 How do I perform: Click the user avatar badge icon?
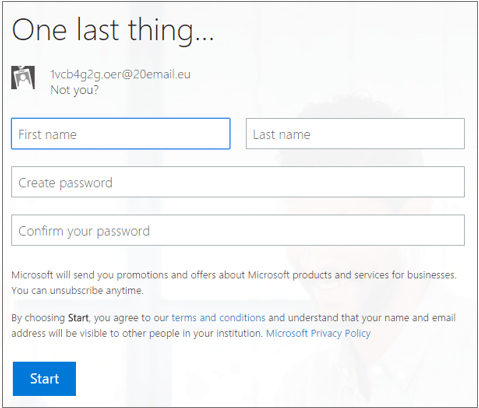pyautogui.click(x=23, y=78)
